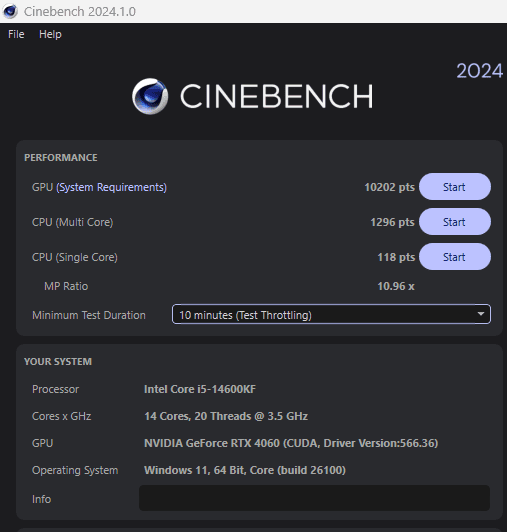The width and height of the screenshot is (507, 532).
Task: Click the Cinebench 2024.1.0 window title
Action: (x=80, y=12)
